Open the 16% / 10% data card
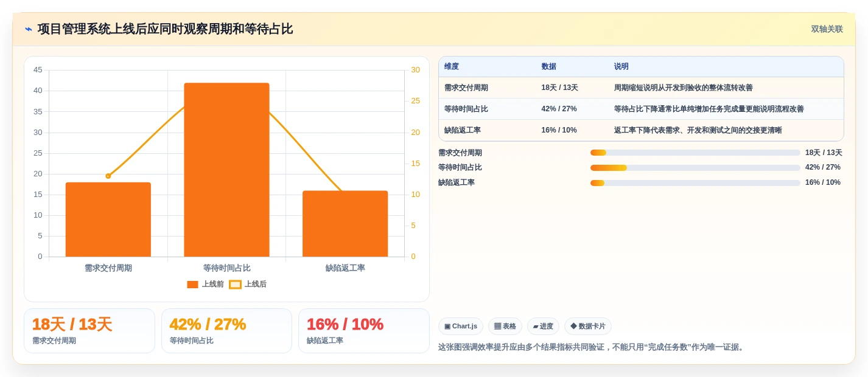Viewport: 868px width, 377px height. coord(364,331)
